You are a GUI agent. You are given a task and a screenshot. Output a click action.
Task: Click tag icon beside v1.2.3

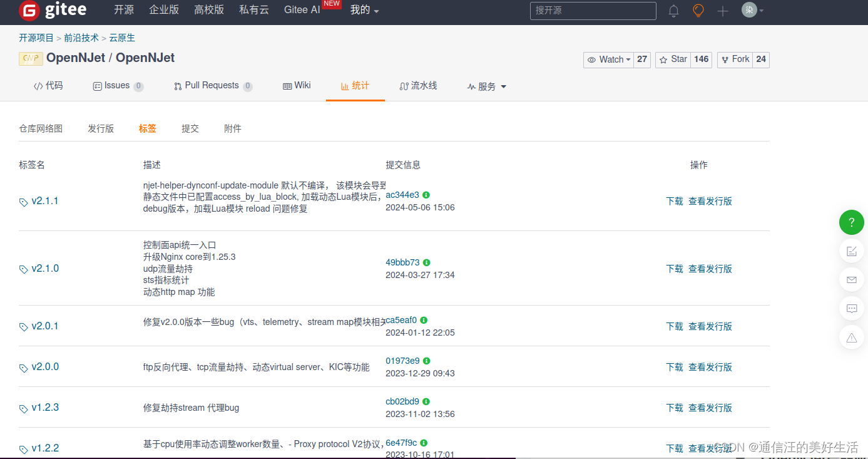tap(24, 408)
